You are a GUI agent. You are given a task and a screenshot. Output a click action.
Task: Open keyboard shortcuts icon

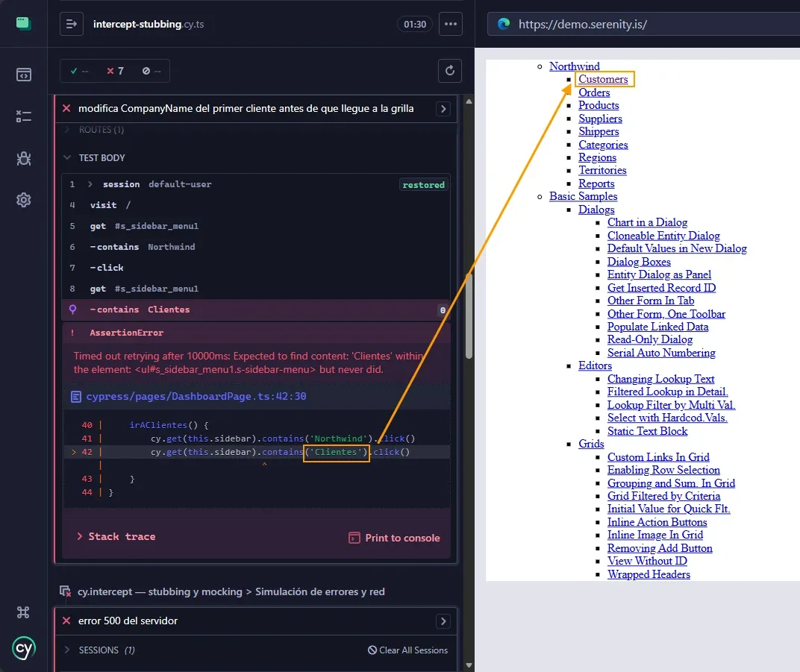point(23,612)
